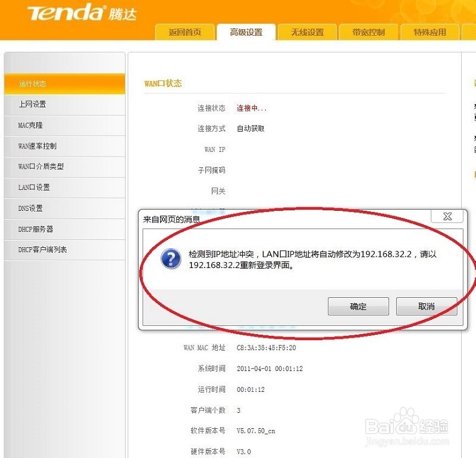Open the 特殊应用 tab
Image resolution: width=476 pixels, height=458 pixels.
(x=430, y=32)
